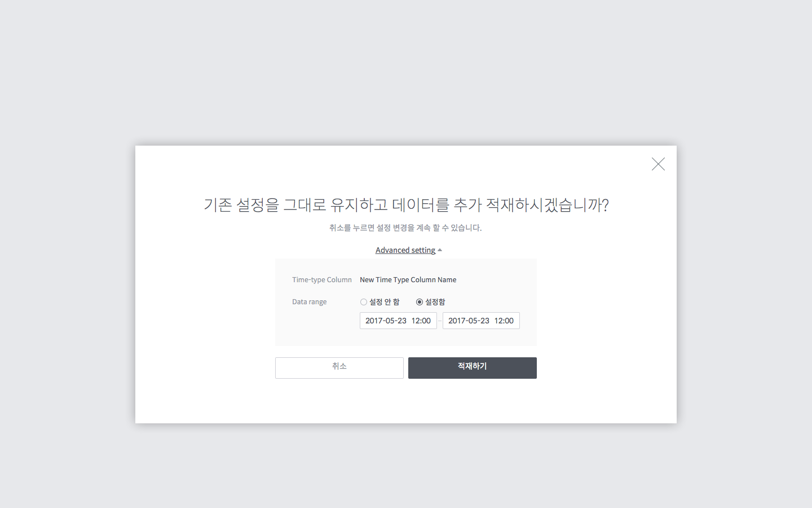Cancel setting changes via 취소
This screenshot has height=508, width=812.
339,367
